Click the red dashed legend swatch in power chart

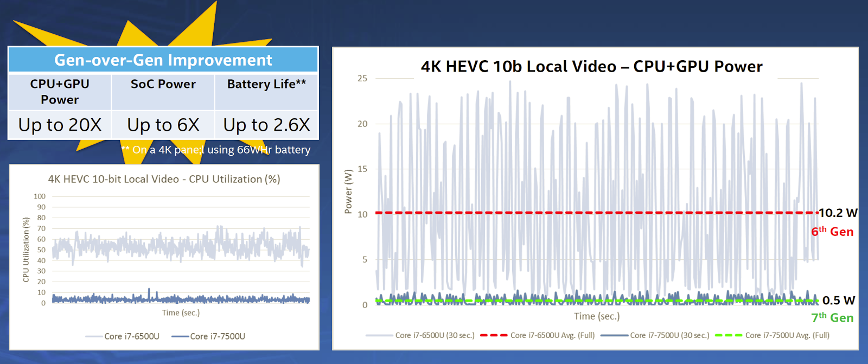(494, 335)
